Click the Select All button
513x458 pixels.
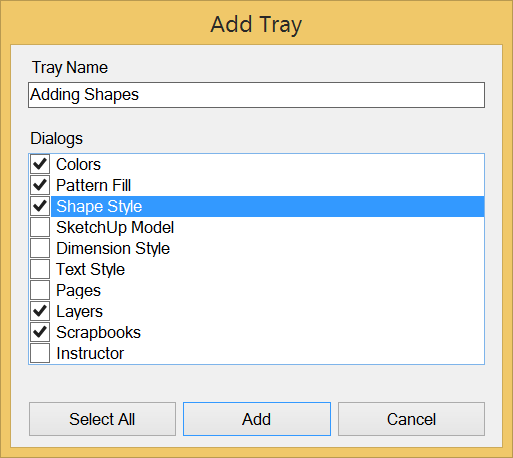pos(102,419)
